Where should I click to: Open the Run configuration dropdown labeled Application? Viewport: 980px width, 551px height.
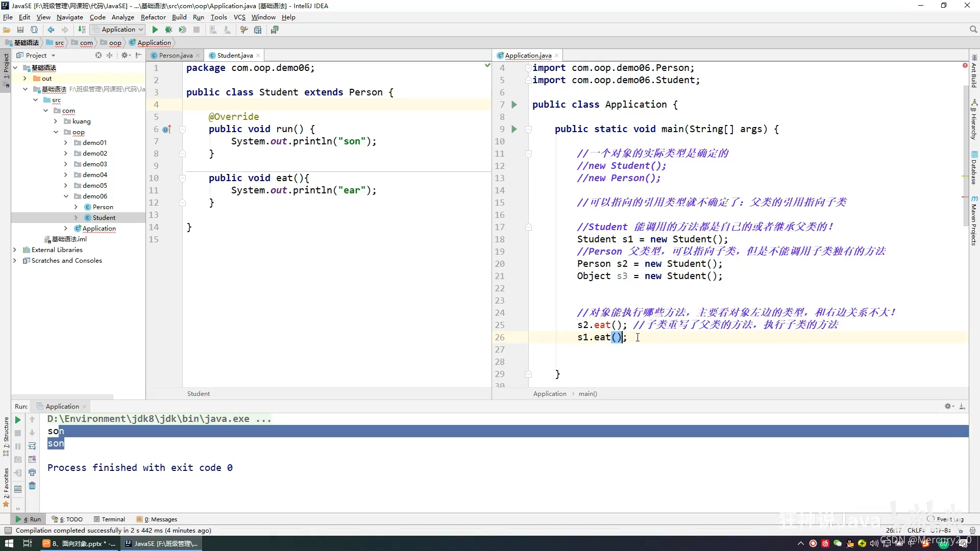(x=118, y=30)
